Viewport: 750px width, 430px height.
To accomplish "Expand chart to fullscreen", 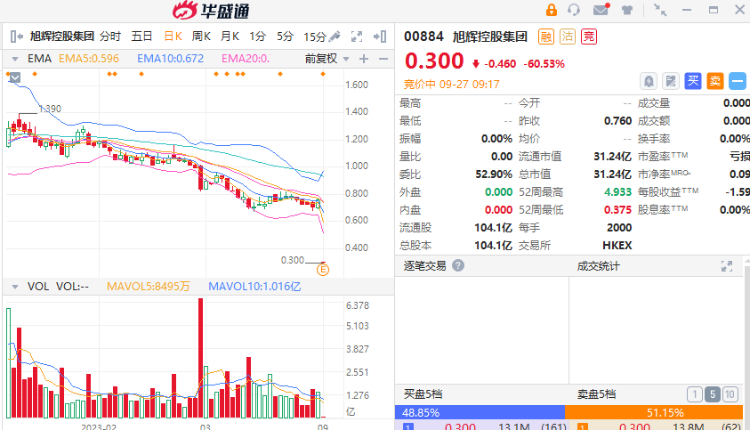I will click(356, 36).
